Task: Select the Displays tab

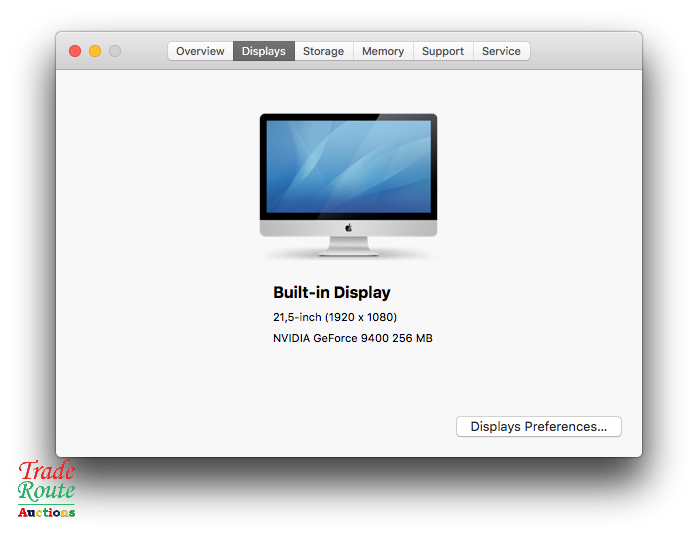Action: click(264, 51)
